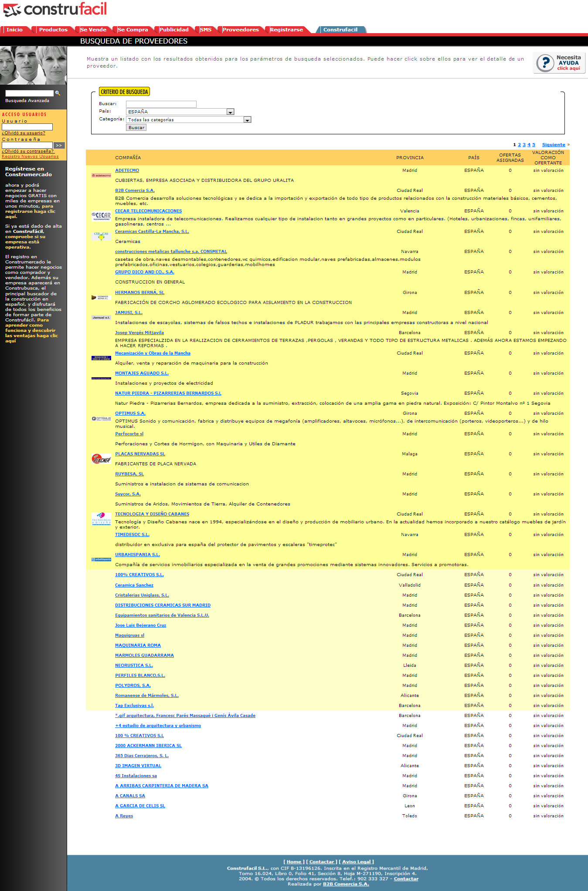Screen dimensions: 588x891
Task: Click the Necesita Ayuda question mark icon
Action: tap(545, 63)
